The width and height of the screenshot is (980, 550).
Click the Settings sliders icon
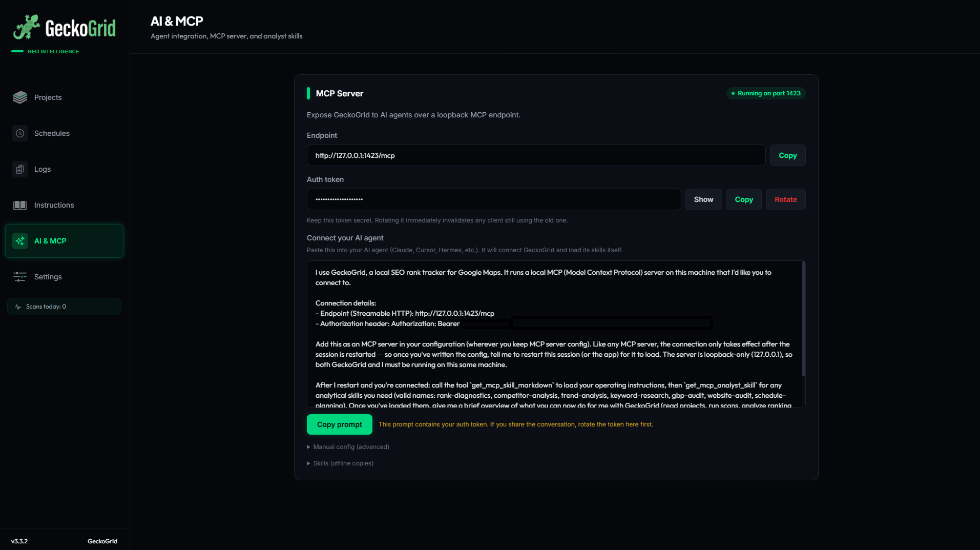[20, 277]
